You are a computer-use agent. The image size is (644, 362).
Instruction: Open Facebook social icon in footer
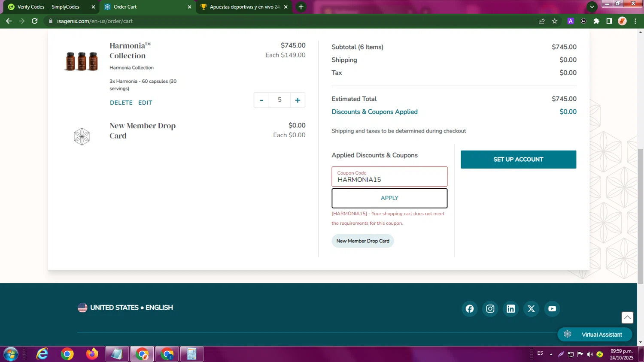pos(470,309)
